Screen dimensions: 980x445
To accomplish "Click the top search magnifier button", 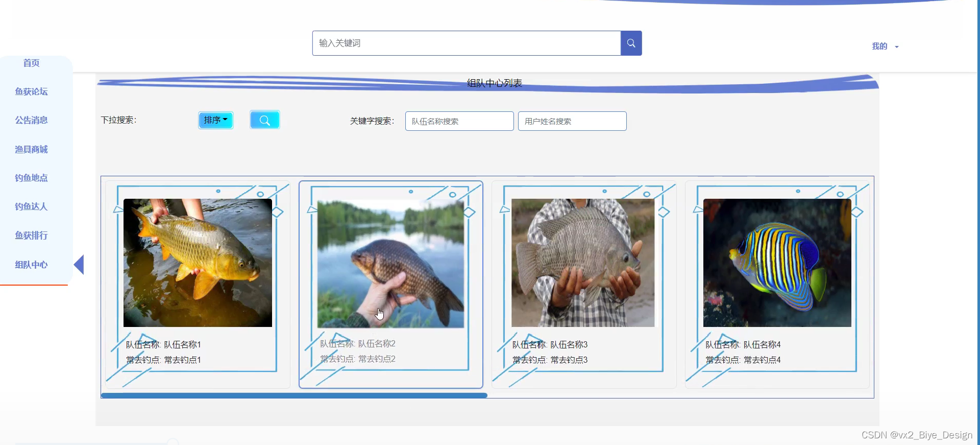I will [631, 43].
